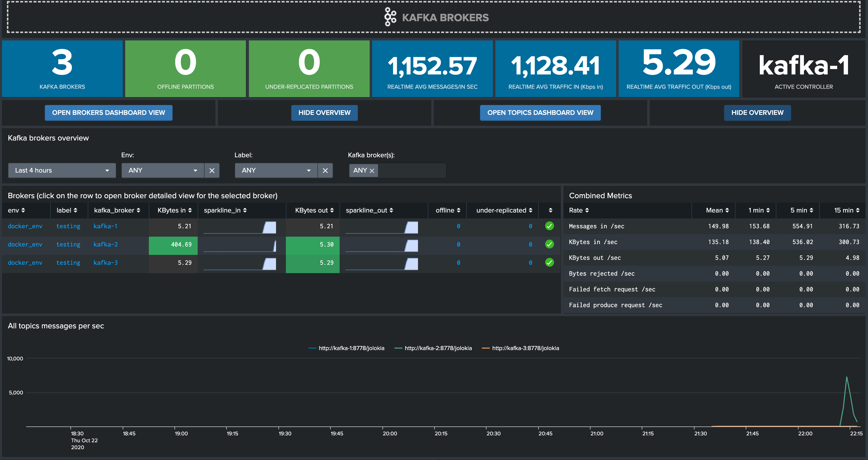Click REALTIME AVG MESSAGES/IN SEC tile
868x460 pixels.
click(x=432, y=69)
